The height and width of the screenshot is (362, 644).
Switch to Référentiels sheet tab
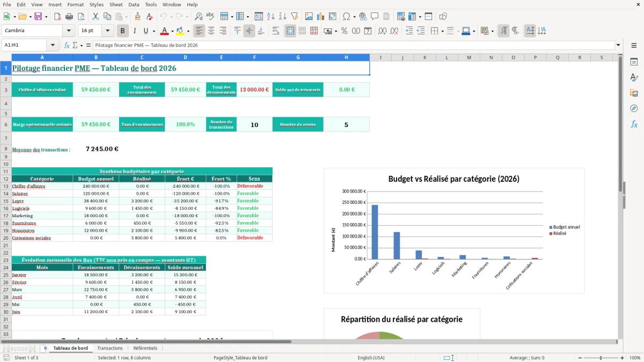(x=145, y=348)
